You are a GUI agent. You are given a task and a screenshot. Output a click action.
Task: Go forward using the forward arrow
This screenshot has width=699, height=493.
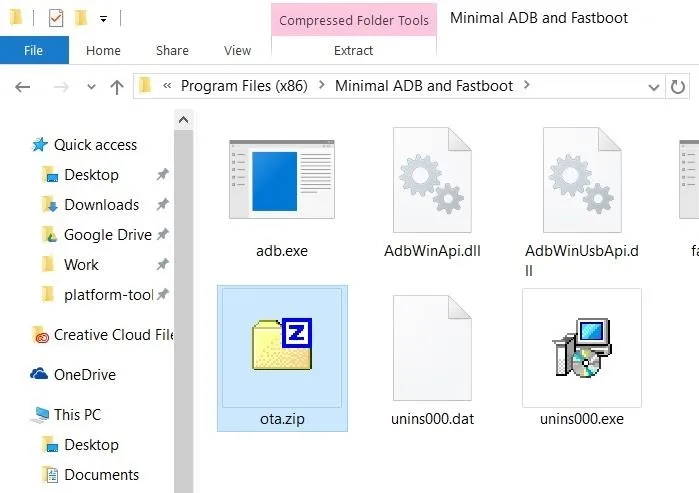(x=62, y=86)
